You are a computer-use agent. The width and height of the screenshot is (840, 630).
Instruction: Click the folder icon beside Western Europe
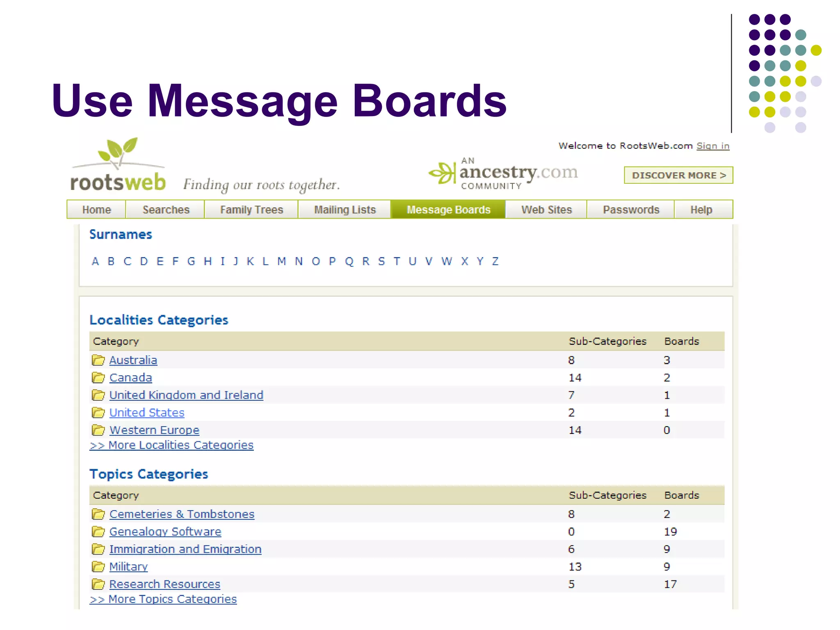click(98, 430)
